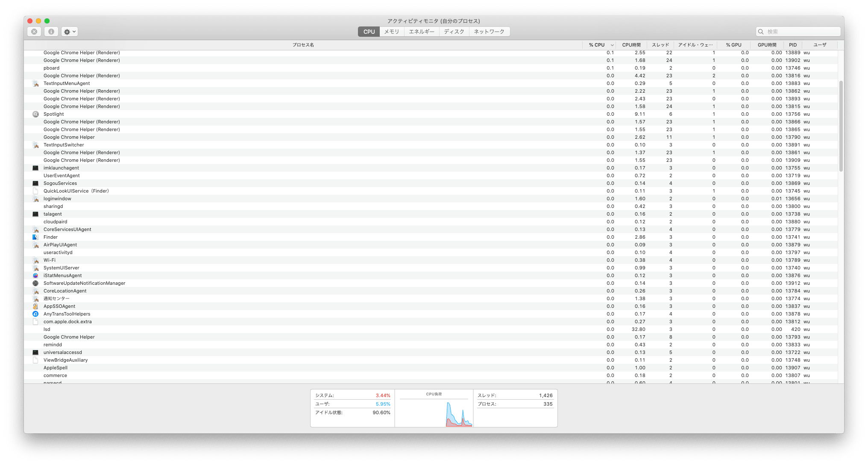
Task: Select Google Chrome Helper with PID 13790
Action: [431, 137]
